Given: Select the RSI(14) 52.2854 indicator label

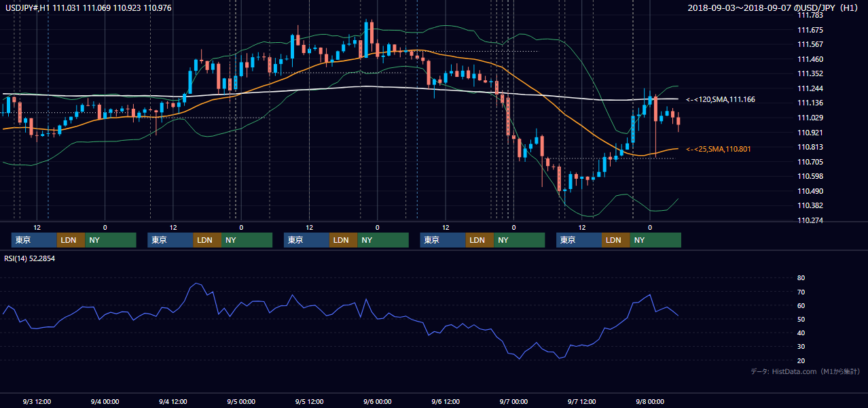Looking at the screenshot, I should [30, 258].
